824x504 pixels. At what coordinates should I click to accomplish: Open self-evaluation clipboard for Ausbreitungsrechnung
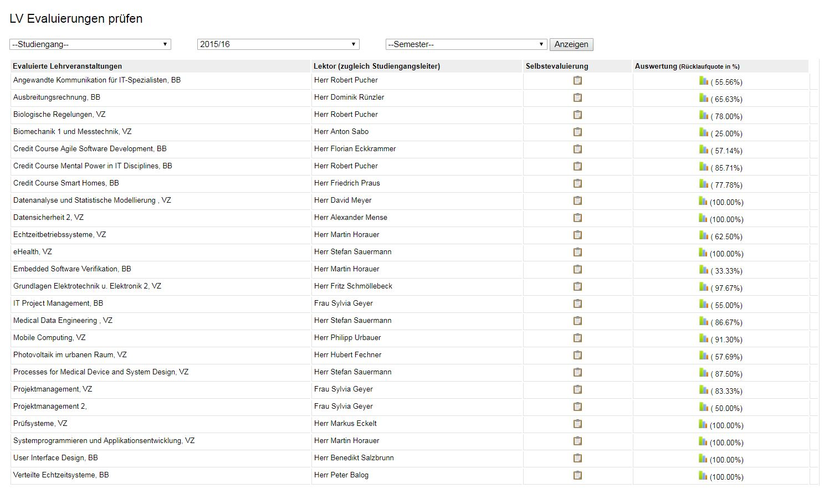tap(577, 97)
